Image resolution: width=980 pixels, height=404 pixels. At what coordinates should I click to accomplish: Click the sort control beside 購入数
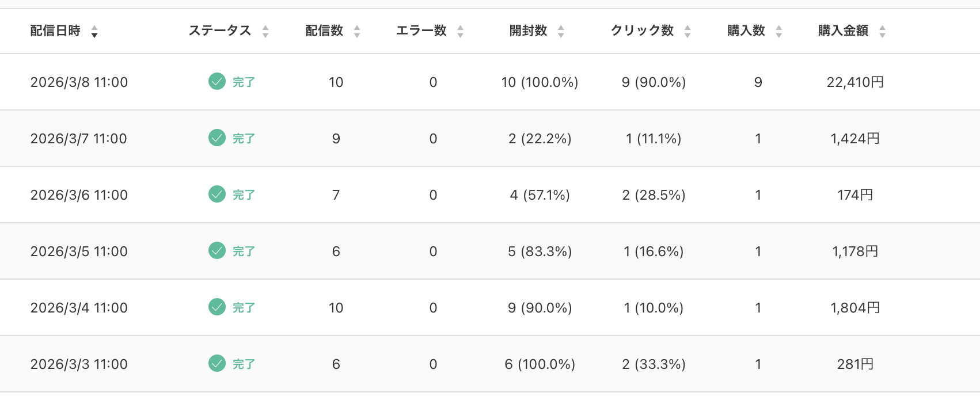(780, 32)
